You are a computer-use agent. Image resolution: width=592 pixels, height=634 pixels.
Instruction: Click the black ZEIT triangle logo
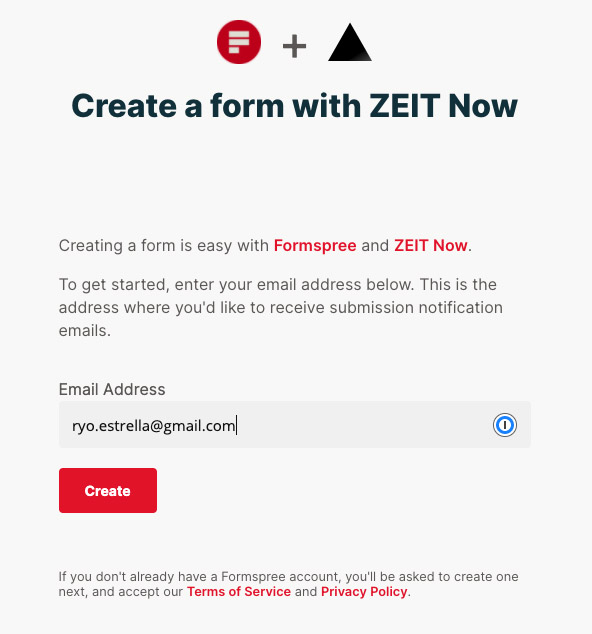click(x=350, y=42)
